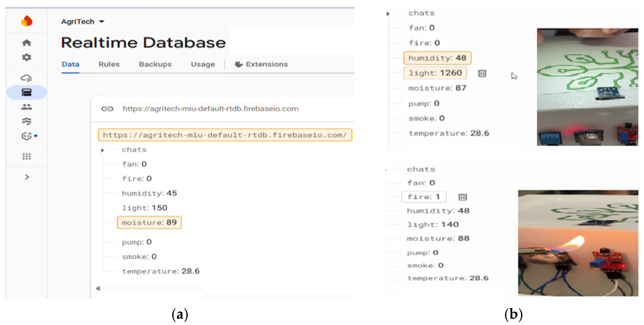The width and height of the screenshot is (644, 325).
Task: Select the Realtime Database sidebar icon
Action: click(x=26, y=93)
